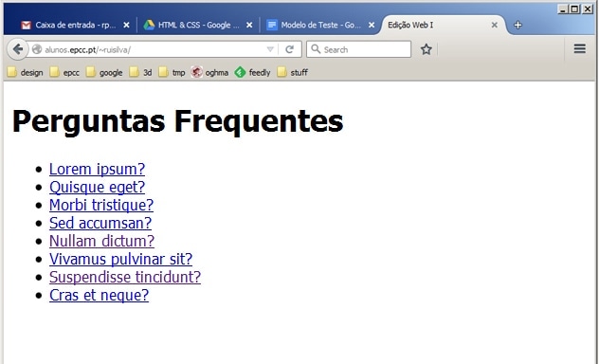This screenshot has width=599, height=364.
Task: Focus the Search box
Action: coord(358,49)
